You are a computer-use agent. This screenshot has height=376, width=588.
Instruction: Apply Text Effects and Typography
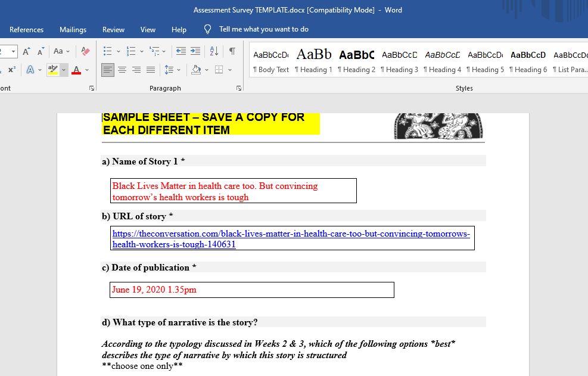pos(30,70)
